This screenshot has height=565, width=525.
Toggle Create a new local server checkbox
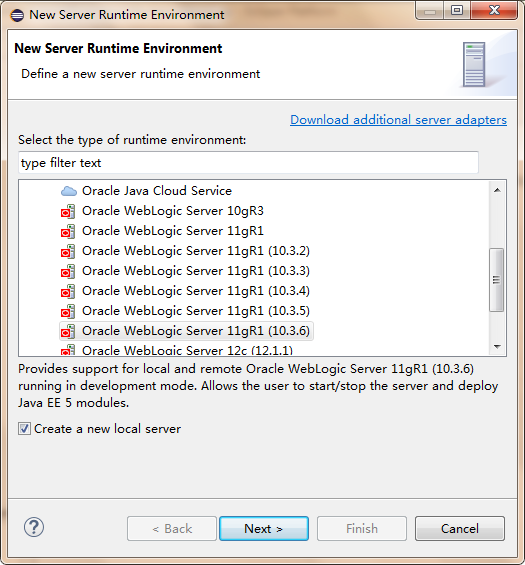(x=25, y=429)
